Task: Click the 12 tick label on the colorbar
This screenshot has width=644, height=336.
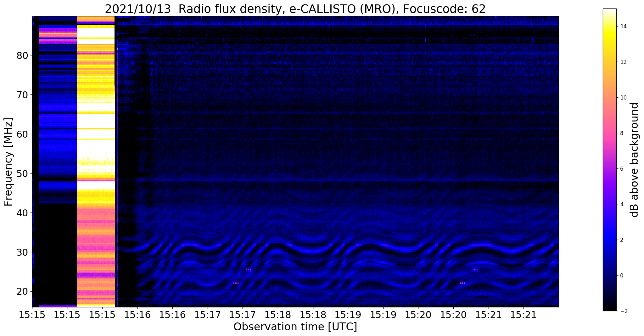Action: (x=623, y=62)
